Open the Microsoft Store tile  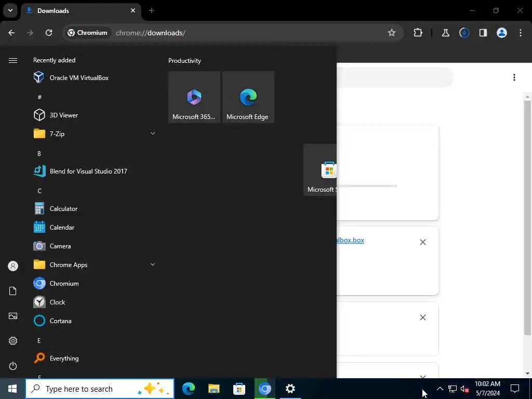pos(320,170)
